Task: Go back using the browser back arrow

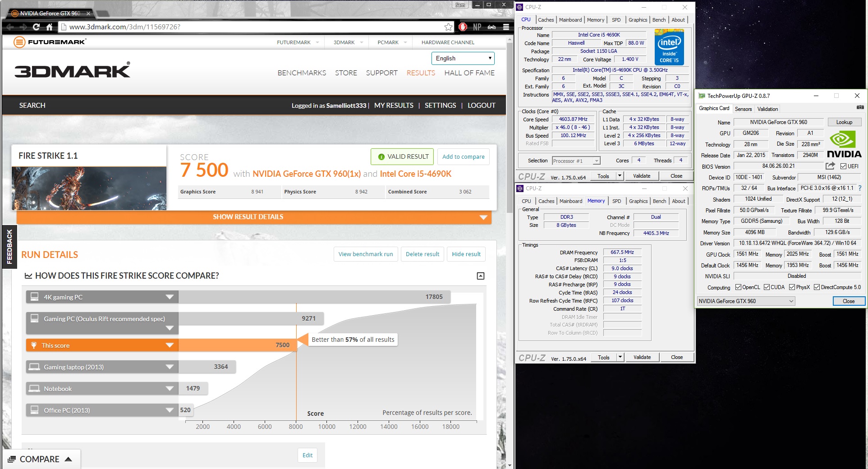Action: coord(10,27)
